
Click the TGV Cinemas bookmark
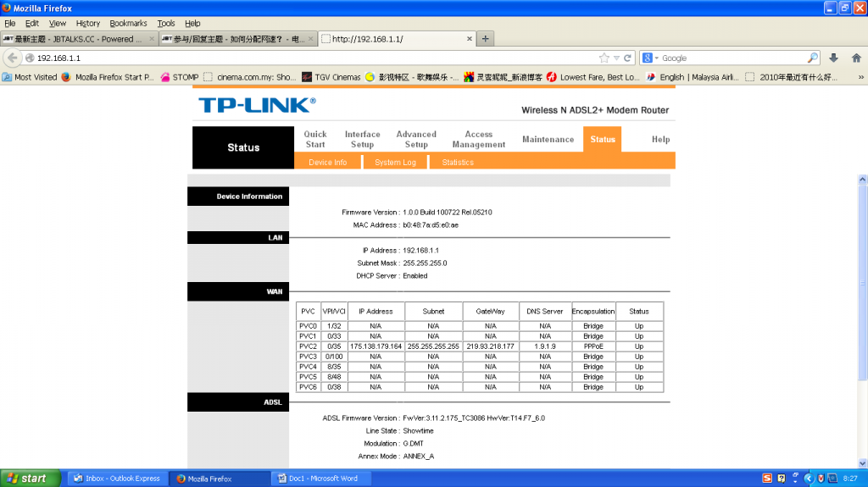tap(331, 77)
